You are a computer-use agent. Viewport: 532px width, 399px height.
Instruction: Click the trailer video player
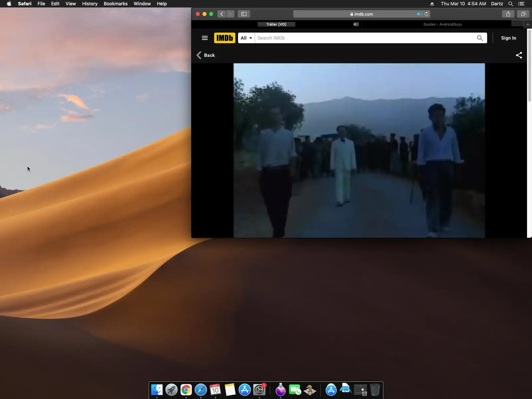coord(359,150)
